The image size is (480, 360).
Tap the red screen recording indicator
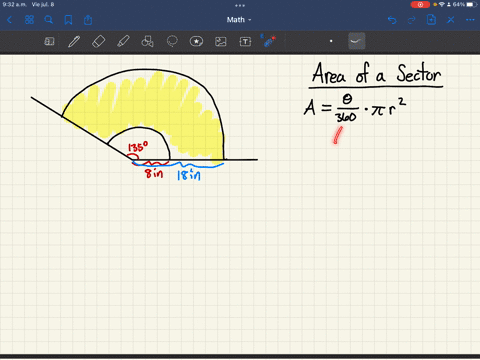pos(420,5)
